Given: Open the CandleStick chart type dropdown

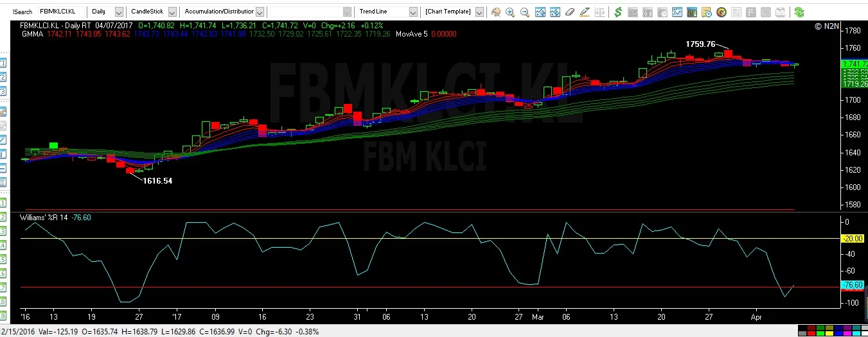Looking at the screenshot, I should pyautogui.click(x=172, y=12).
